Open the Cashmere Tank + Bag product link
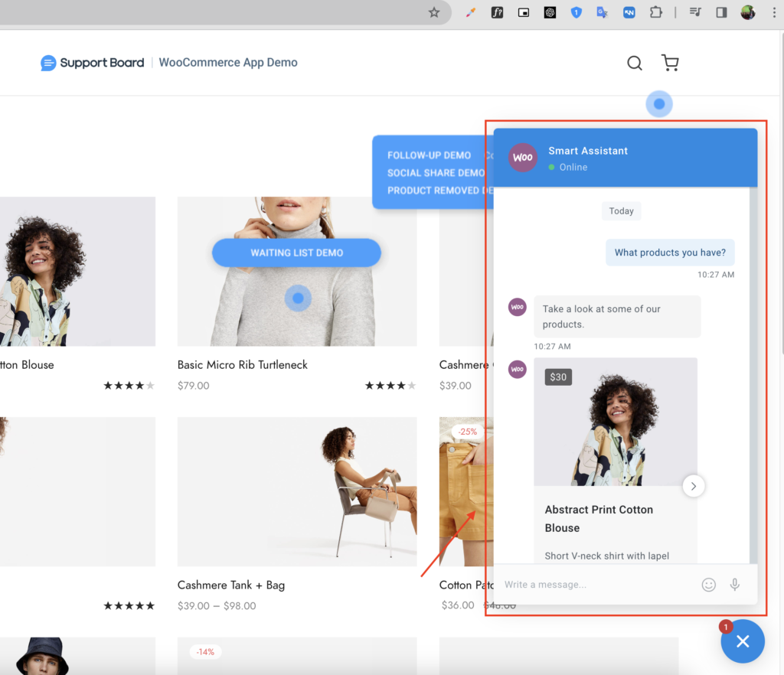Viewport: 784px width, 675px height. pyautogui.click(x=231, y=585)
